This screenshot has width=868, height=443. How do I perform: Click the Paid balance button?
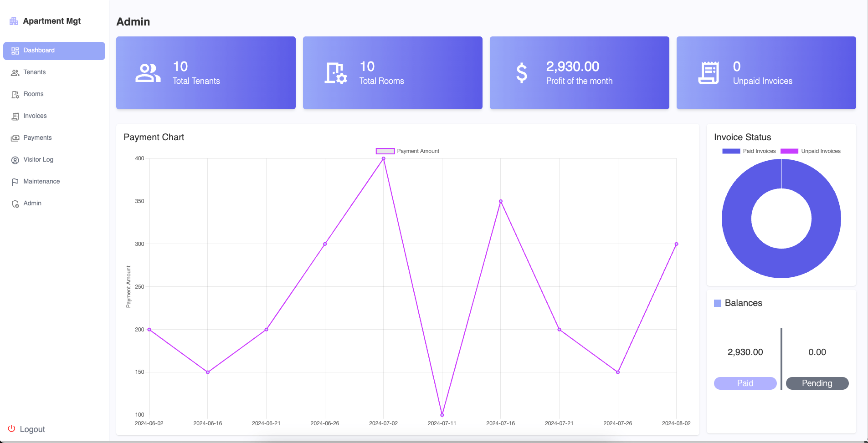[x=745, y=383]
